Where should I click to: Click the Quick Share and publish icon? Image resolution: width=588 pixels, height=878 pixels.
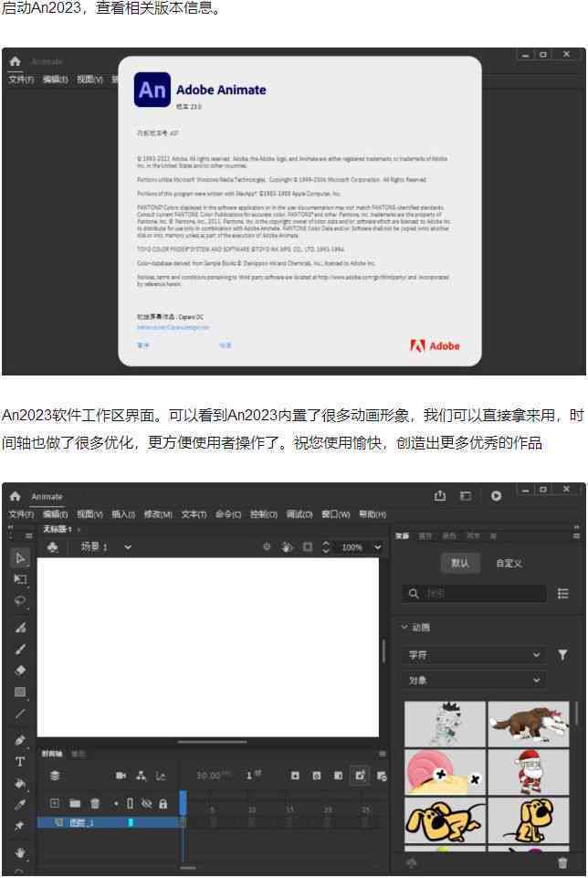(440, 495)
